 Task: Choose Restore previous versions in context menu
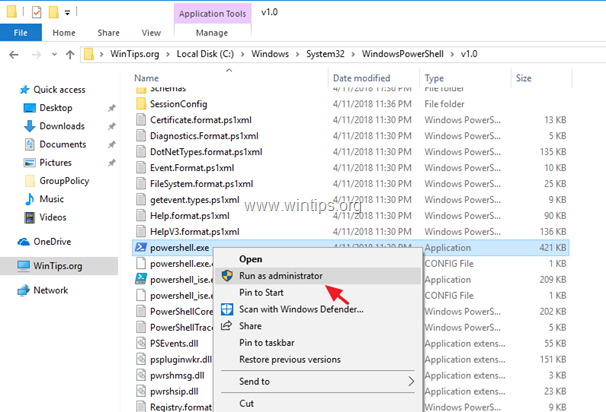click(290, 359)
